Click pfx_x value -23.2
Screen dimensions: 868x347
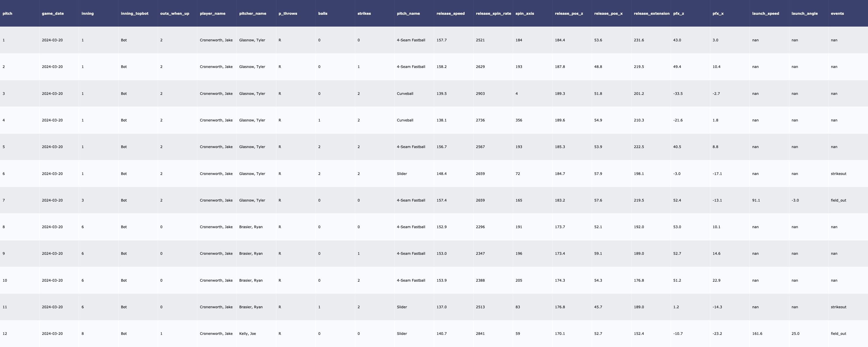(717, 333)
